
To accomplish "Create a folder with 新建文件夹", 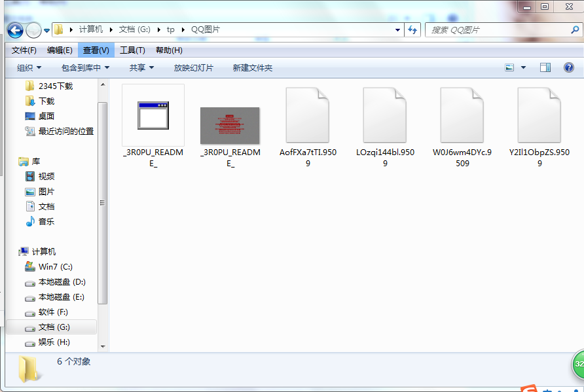I will click(x=253, y=68).
